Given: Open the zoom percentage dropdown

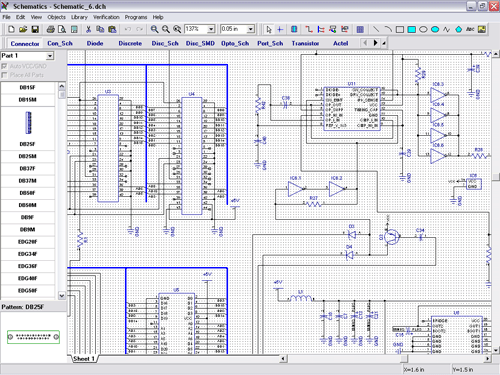Looking at the screenshot, I should click(x=211, y=29).
